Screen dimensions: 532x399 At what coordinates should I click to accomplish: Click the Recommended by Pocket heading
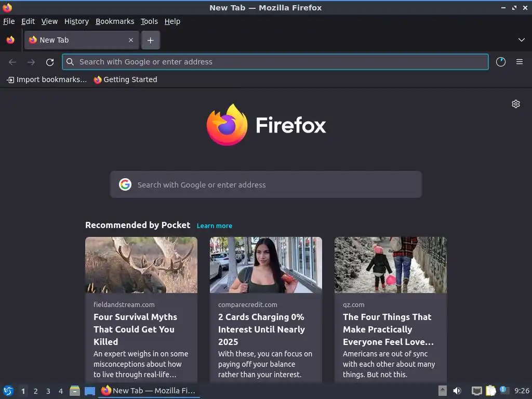138,225
